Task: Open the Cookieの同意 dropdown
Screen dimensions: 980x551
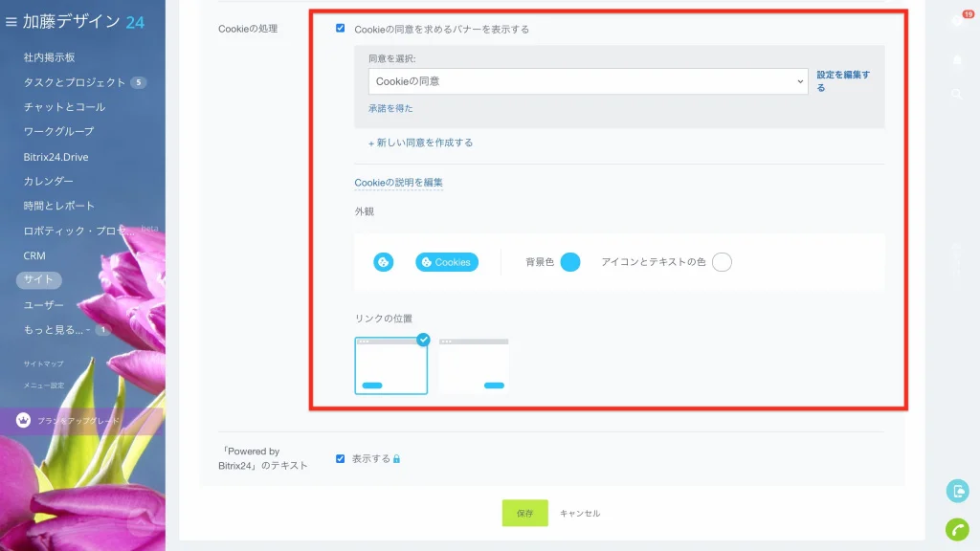Action: [x=588, y=81]
